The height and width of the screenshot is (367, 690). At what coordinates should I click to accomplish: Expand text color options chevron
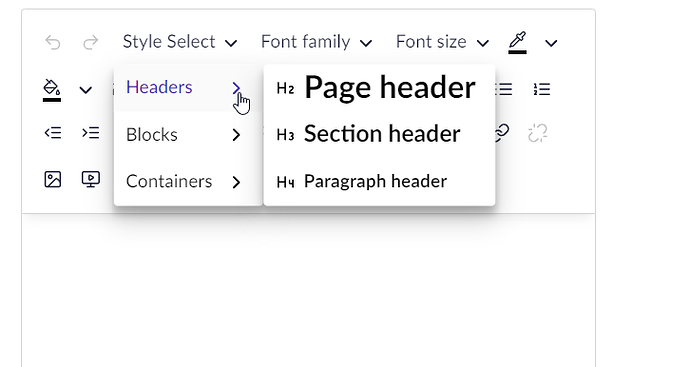click(551, 43)
